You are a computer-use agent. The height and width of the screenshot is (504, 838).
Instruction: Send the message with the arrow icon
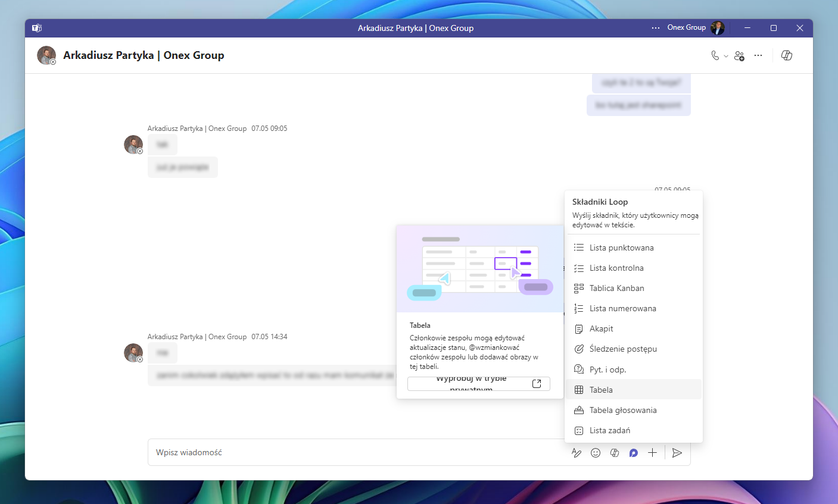[677, 453]
